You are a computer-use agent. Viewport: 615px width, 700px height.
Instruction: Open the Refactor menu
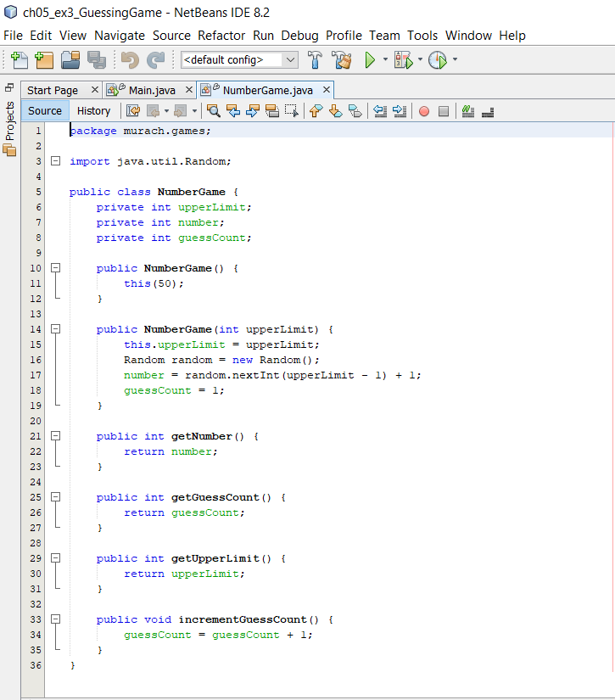(221, 36)
